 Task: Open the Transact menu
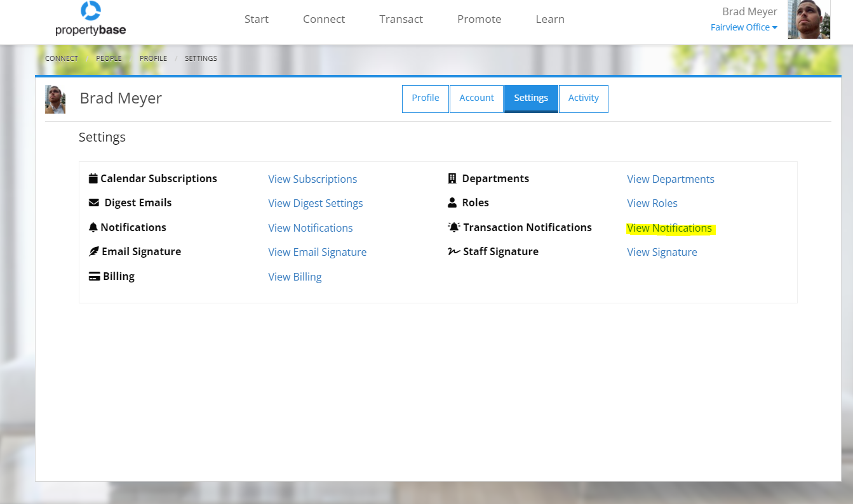[x=401, y=19]
